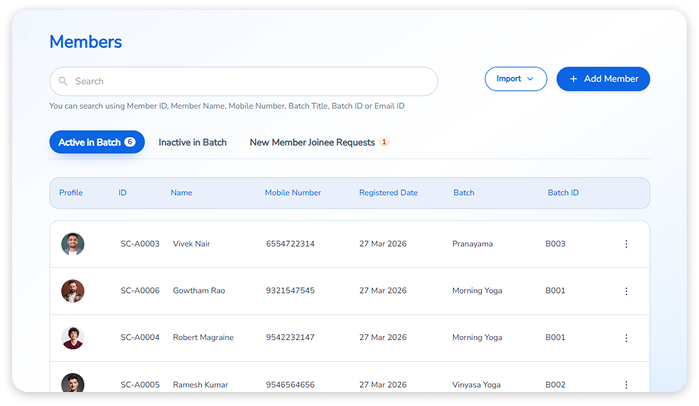This screenshot has height=406, width=699.
Task: Focus the member Search field
Action: tap(243, 81)
